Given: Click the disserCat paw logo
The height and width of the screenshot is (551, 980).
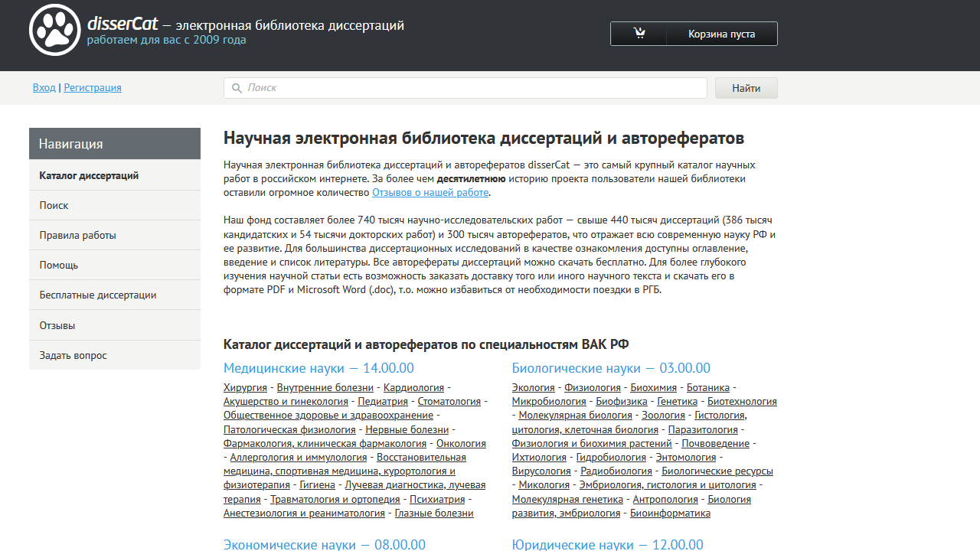Looking at the screenshot, I should (x=54, y=30).
